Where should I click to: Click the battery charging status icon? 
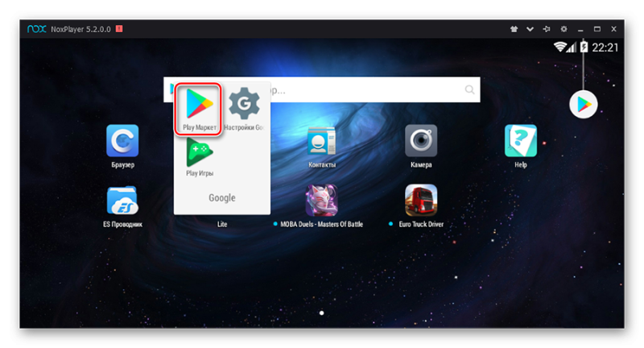[584, 47]
